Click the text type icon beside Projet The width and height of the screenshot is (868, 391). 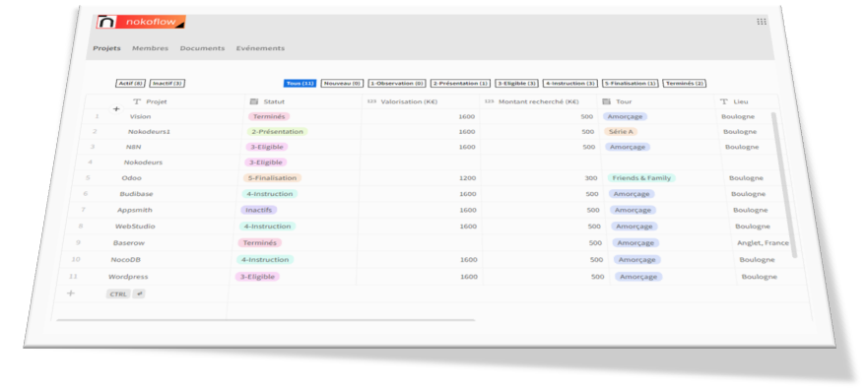137,101
